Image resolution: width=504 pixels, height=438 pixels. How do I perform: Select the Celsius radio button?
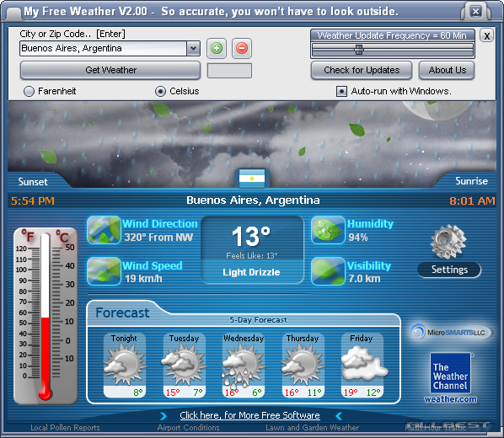160,92
